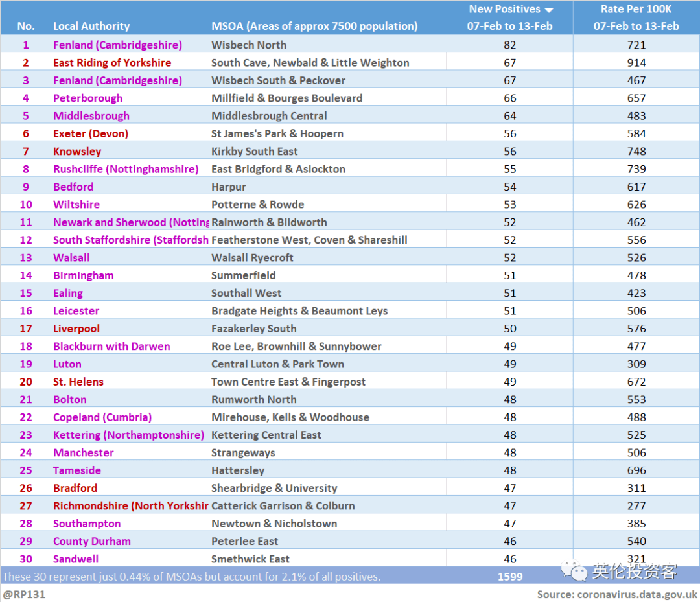This screenshot has height=602, width=700.
Task: Click the St. Helens authority name
Action: (78, 382)
